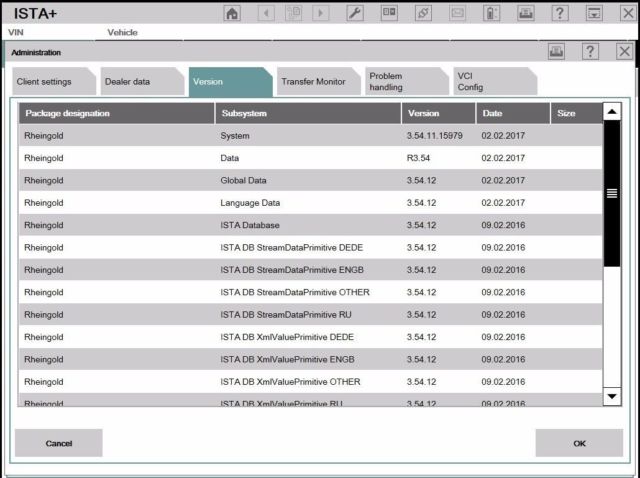Click the home icon in top toolbar
Image resolution: width=640 pixels, height=478 pixels.
[232, 13]
